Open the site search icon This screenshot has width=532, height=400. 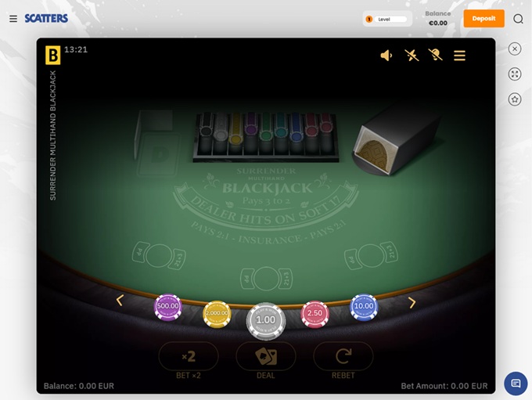[518, 19]
